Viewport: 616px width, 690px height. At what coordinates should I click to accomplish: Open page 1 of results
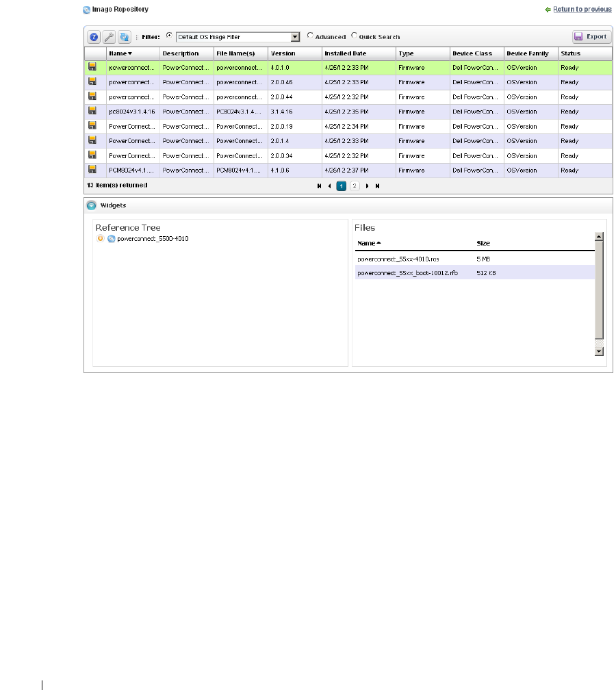[341, 186]
